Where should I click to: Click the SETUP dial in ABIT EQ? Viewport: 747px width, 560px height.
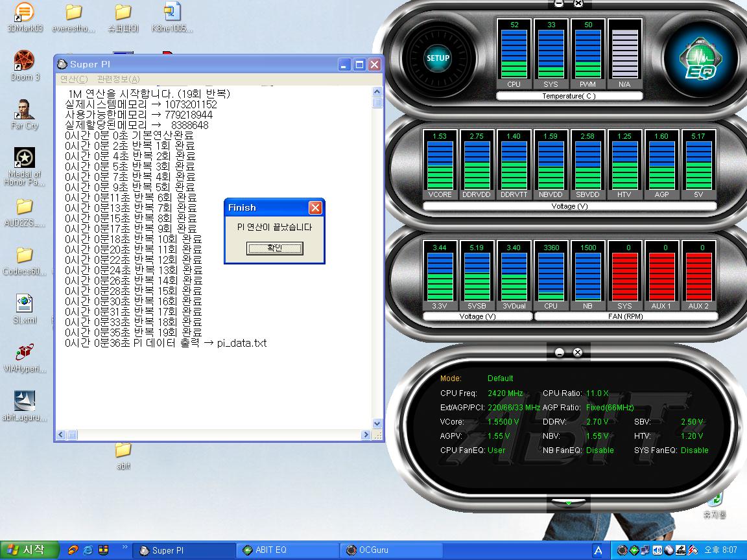437,58
